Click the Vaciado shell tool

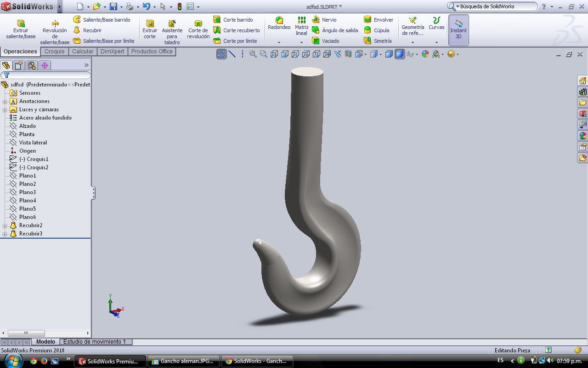click(326, 41)
